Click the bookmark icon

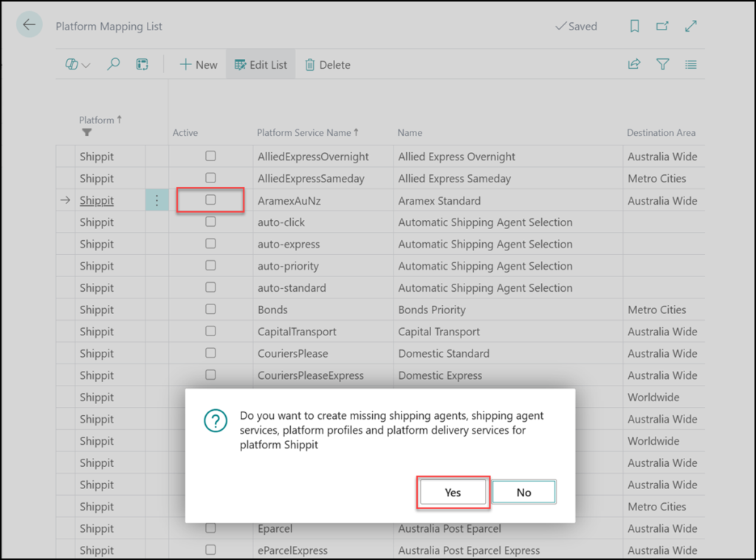point(634,26)
